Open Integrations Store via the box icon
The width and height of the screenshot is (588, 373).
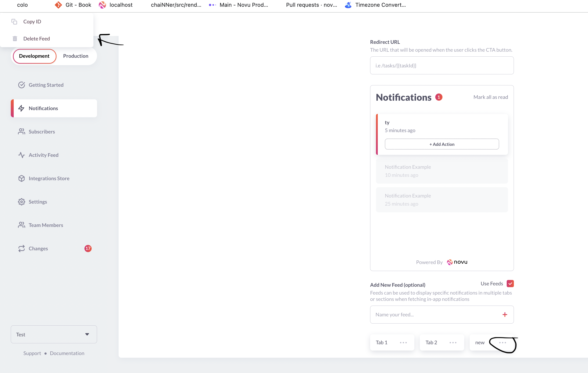22,178
